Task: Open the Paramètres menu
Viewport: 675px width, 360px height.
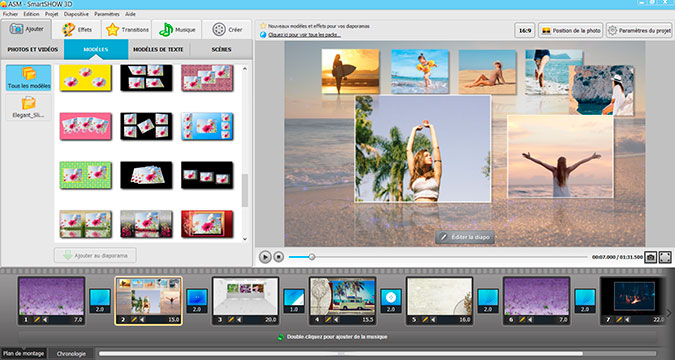Action: (x=107, y=14)
